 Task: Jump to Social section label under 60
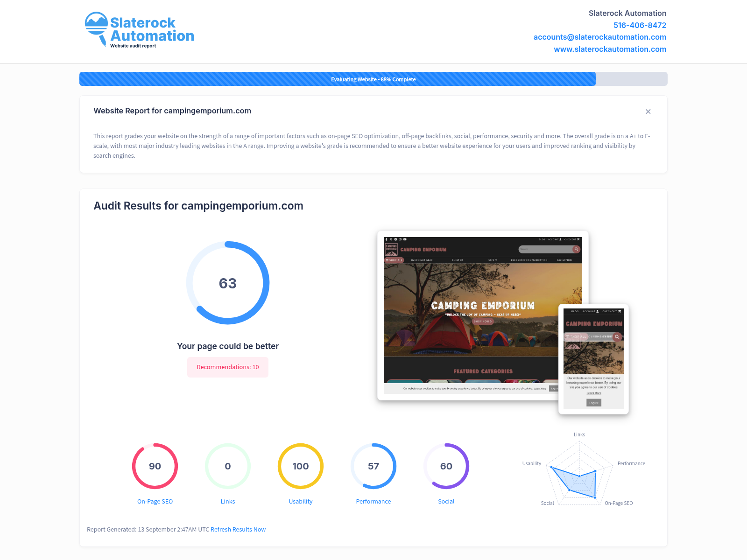click(446, 501)
